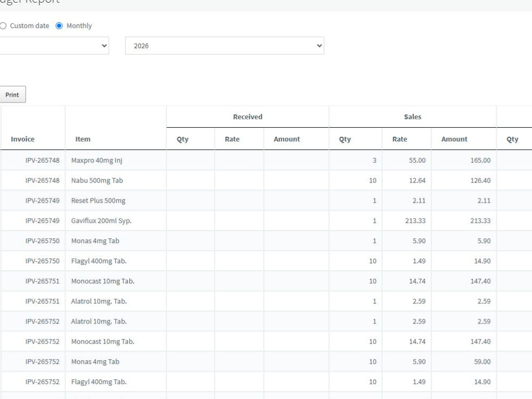The image size is (532, 399).
Task: Click amount 147.40 in IPV-265751 row
Action: point(480,281)
